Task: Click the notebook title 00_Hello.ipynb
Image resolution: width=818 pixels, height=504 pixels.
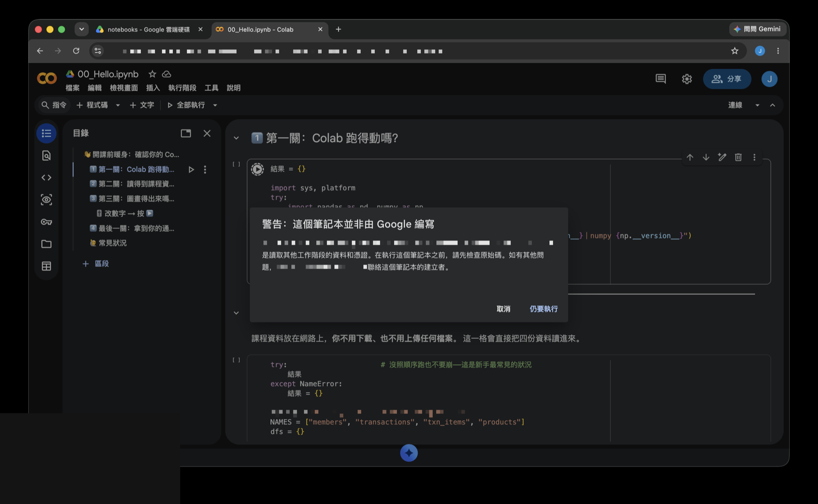Action: point(108,74)
